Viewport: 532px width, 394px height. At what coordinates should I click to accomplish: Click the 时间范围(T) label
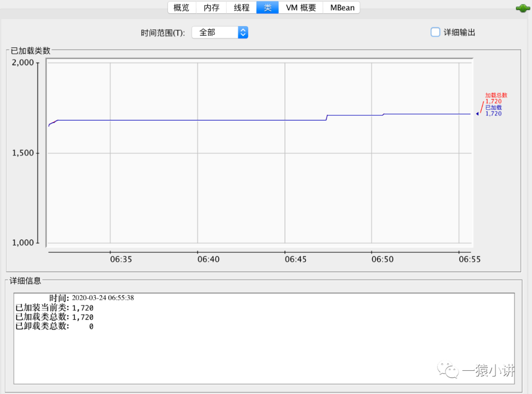point(163,33)
